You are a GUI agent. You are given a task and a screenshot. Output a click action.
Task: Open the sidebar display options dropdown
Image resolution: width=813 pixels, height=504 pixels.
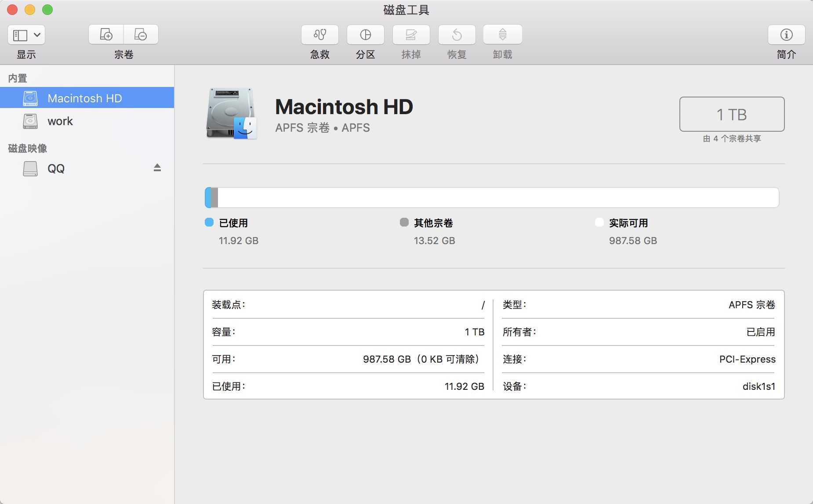coord(26,35)
